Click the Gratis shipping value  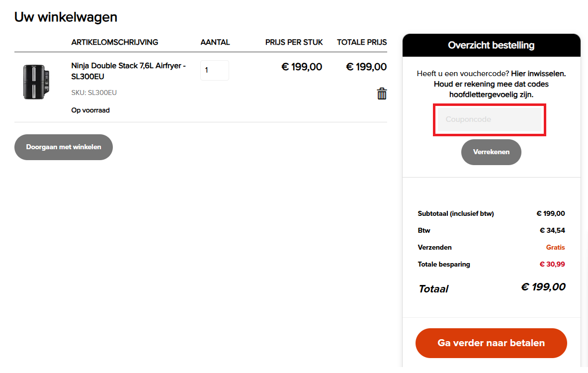(x=555, y=247)
